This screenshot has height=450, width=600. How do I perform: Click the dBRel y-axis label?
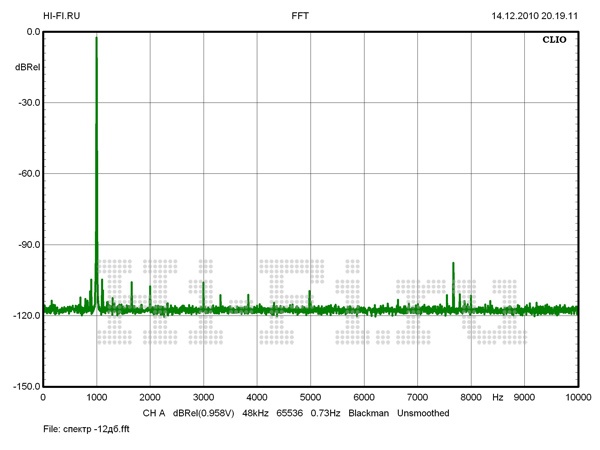pyautogui.click(x=27, y=66)
